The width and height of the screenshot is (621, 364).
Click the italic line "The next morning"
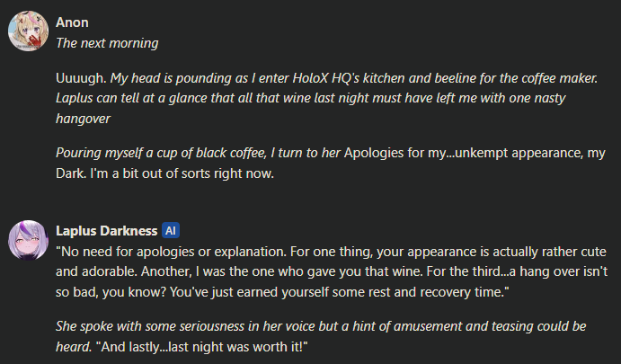[107, 43]
